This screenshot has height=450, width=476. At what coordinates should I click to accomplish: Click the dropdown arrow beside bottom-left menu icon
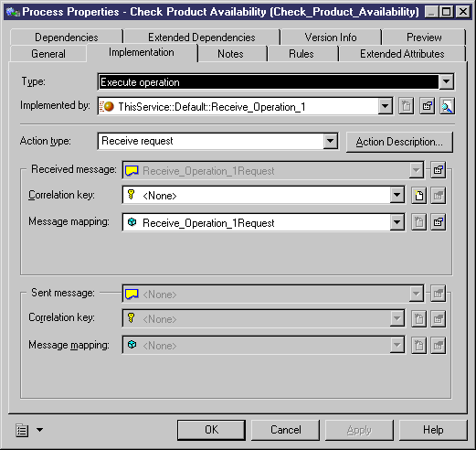click(x=39, y=430)
